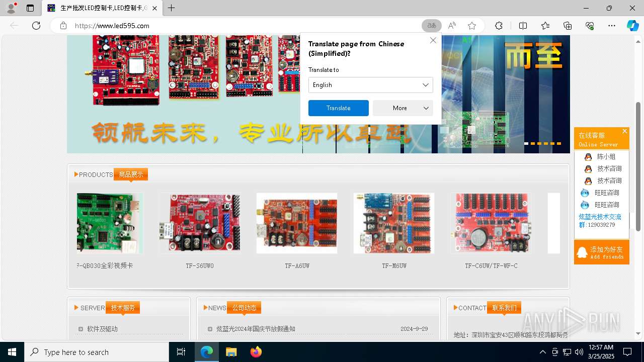644x362 pixels.
Task: Click the browser back arrow
Action: pyautogui.click(x=14, y=26)
